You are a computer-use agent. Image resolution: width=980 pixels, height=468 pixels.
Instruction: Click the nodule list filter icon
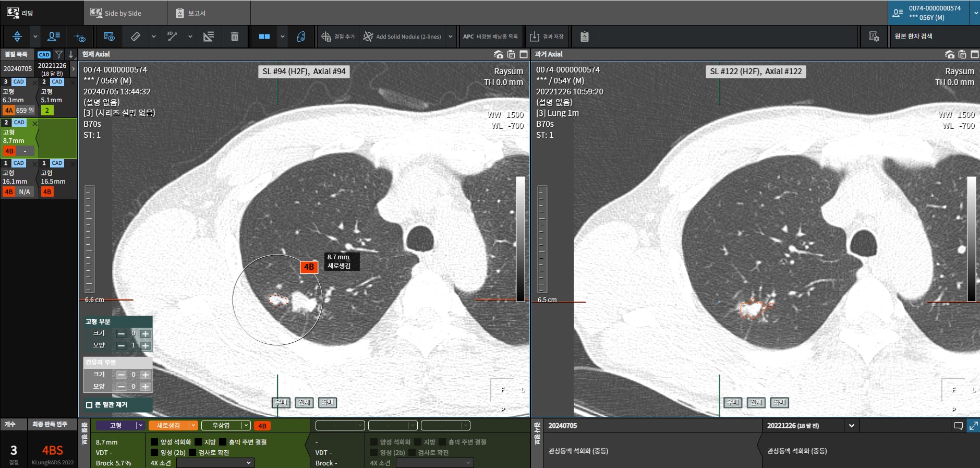[59, 54]
